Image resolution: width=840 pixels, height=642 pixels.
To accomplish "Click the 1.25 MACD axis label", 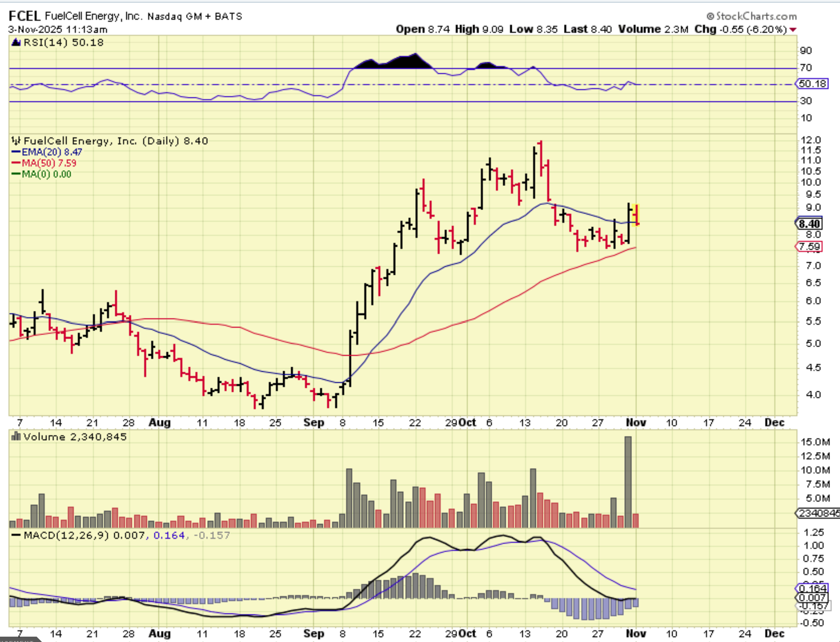I will point(813,533).
